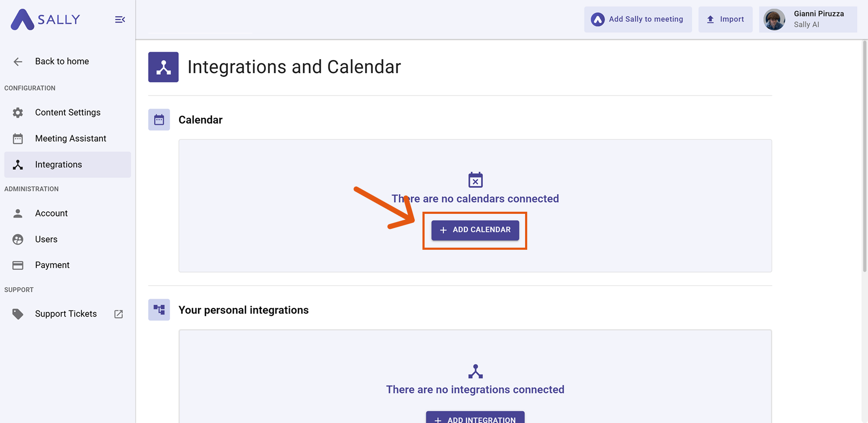868x423 pixels.
Task: Collapse the sidebar menu
Action: [120, 20]
